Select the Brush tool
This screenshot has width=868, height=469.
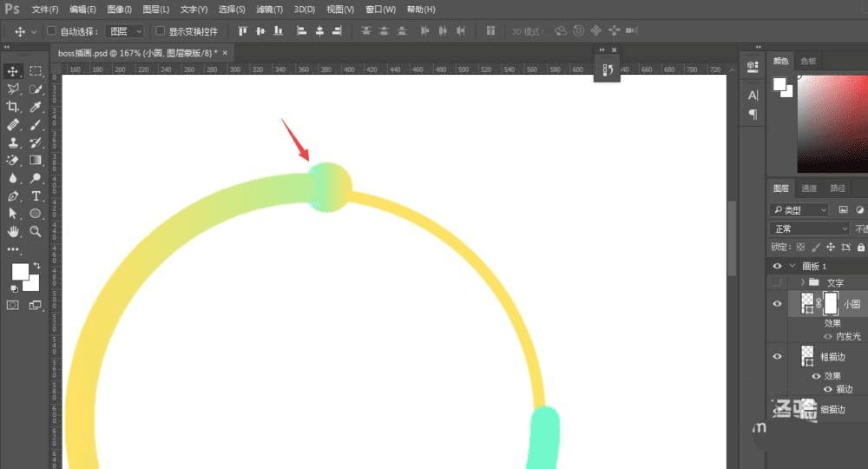(x=36, y=125)
